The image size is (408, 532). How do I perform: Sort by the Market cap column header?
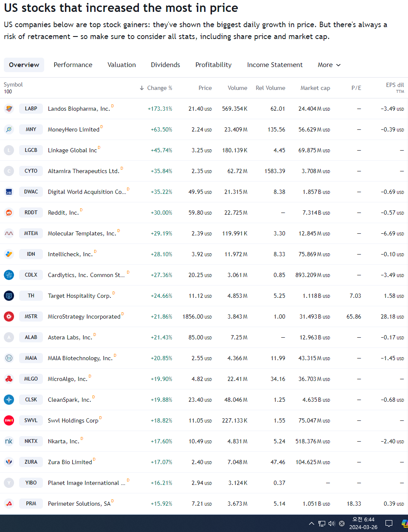[315, 88]
